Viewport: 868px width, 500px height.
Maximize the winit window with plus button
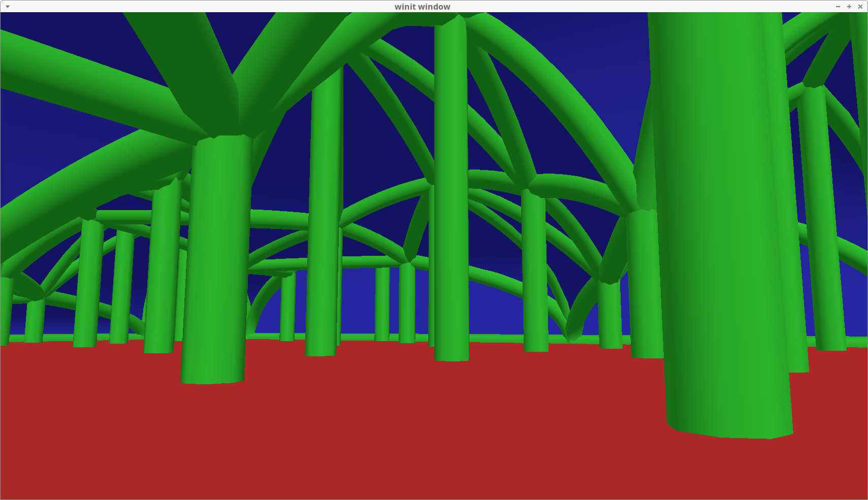click(849, 7)
